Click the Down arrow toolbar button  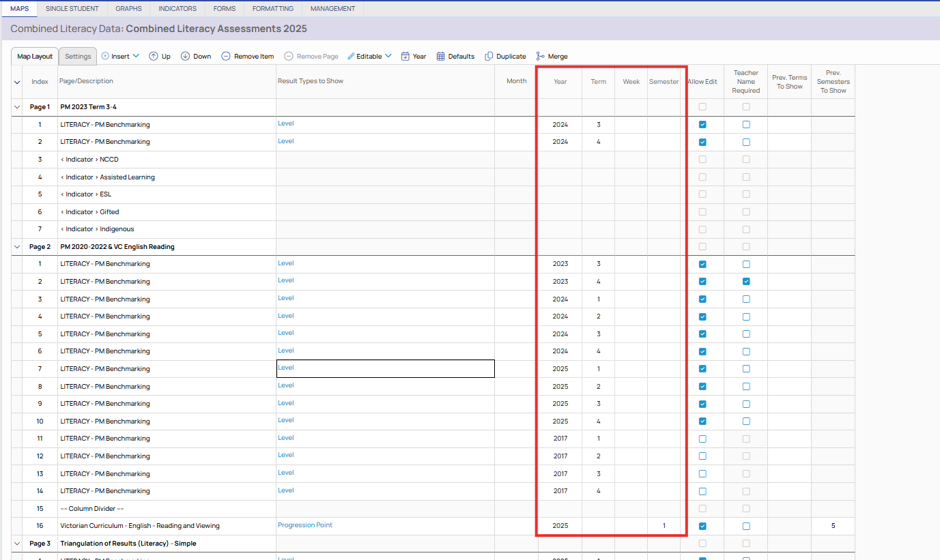(x=196, y=57)
